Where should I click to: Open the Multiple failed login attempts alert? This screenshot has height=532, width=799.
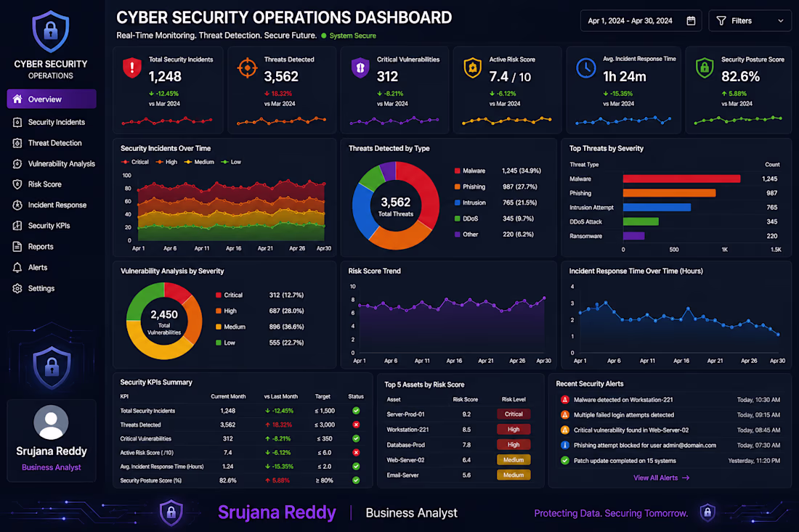[x=670, y=415]
